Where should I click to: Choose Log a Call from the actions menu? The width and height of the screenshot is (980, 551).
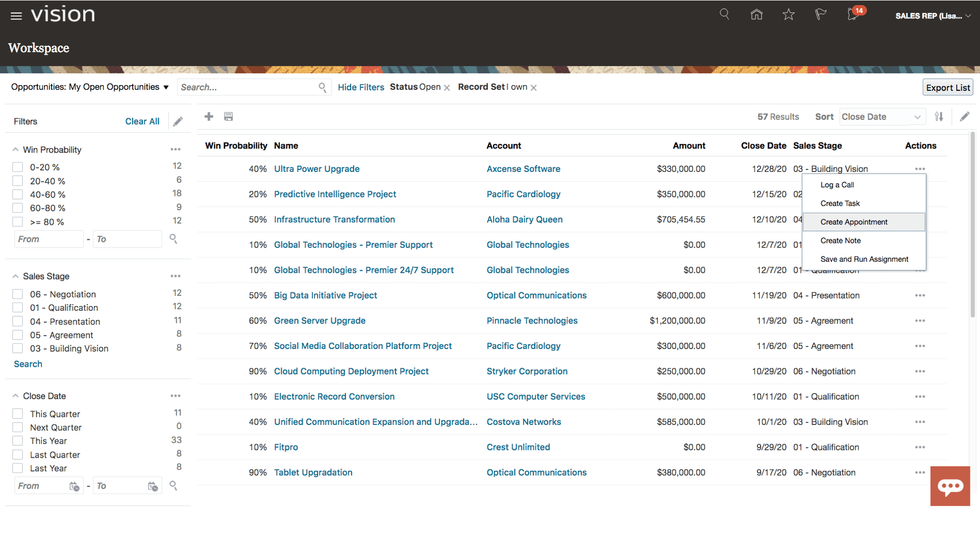(837, 185)
